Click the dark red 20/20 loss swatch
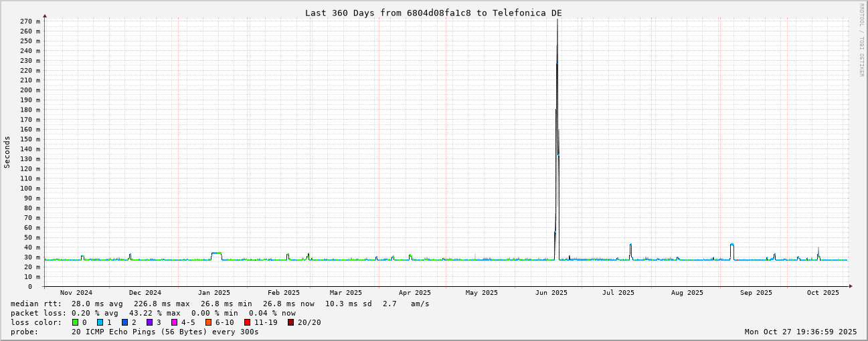868x341 pixels. (290, 322)
